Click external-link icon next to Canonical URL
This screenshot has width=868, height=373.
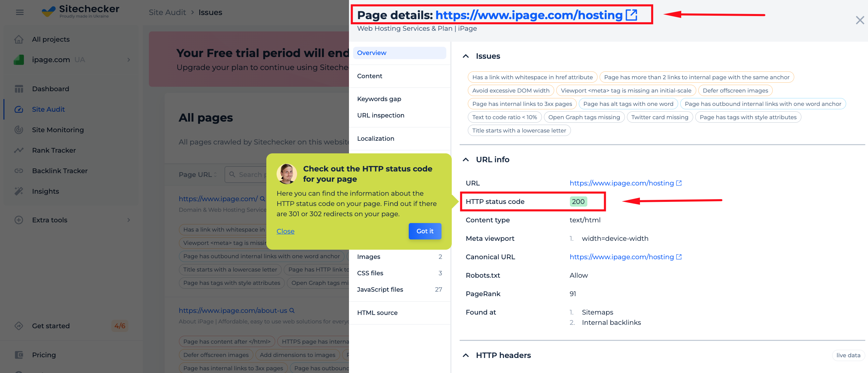[x=679, y=257]
